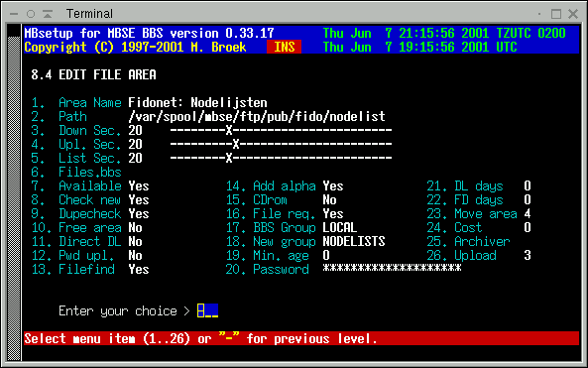Click the FD days label
588x368 pixels.
(x=479, y=199)
